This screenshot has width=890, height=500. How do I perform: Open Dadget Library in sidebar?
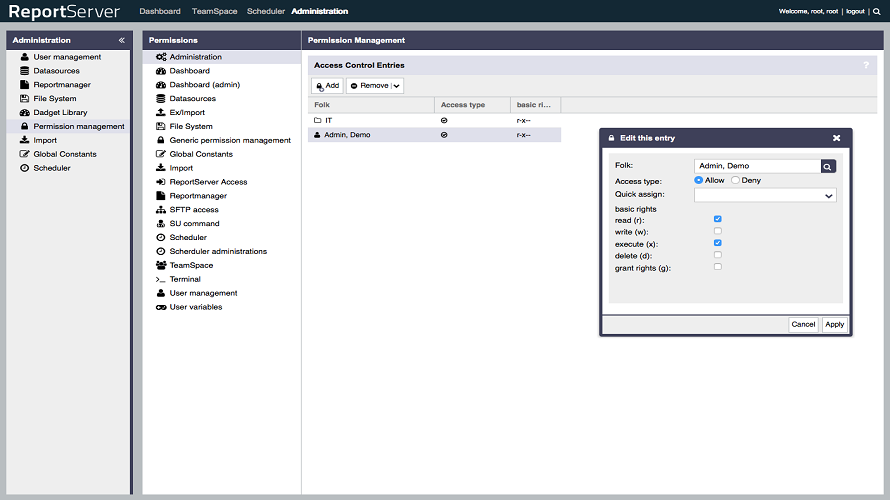pos(60,113)
